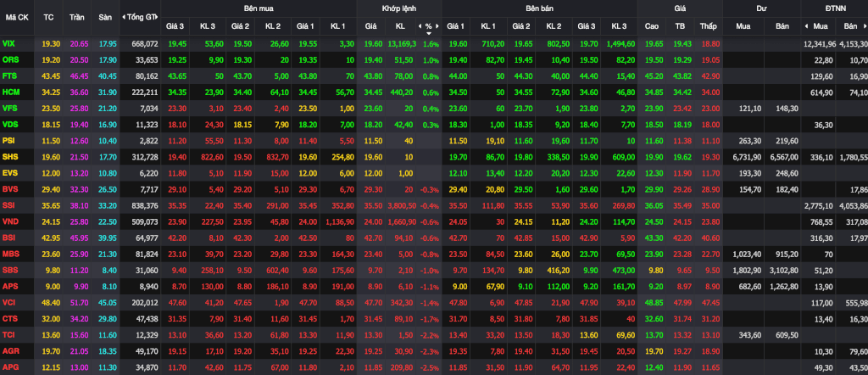This screenshot has width=868, height=375.
Task: Open VIX stock symbol
Action: click(8, 43)
